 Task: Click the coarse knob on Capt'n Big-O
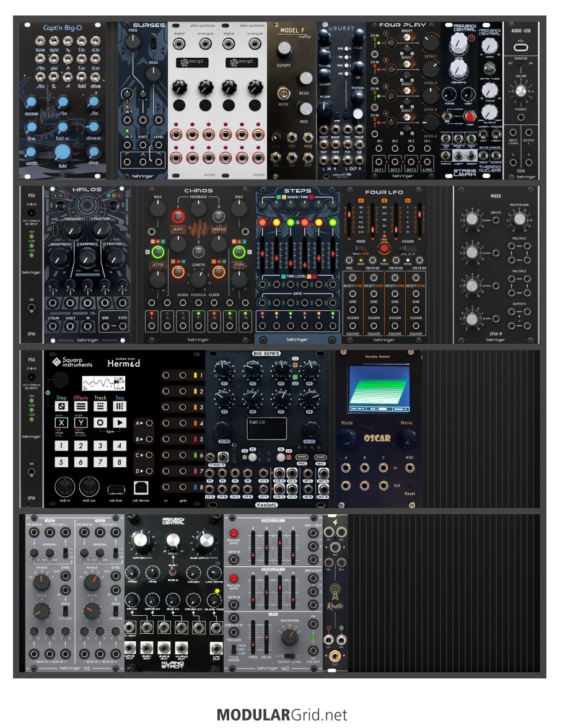click(31, 102)
